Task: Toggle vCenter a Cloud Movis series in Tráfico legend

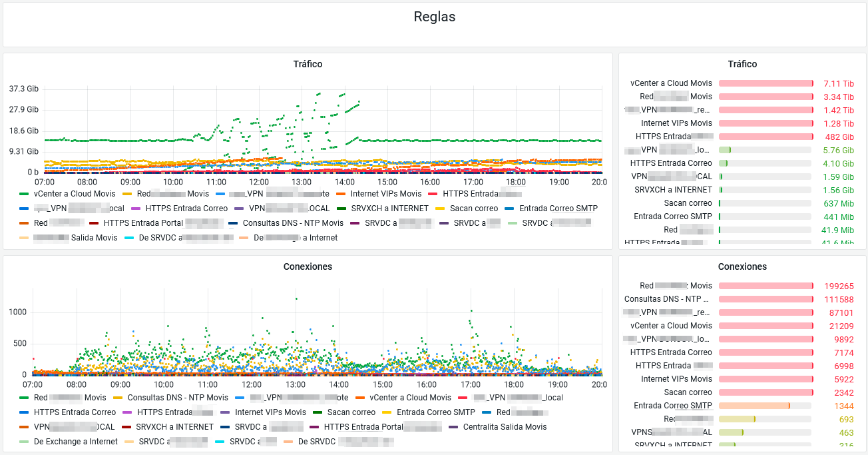Action: [74, 194]
